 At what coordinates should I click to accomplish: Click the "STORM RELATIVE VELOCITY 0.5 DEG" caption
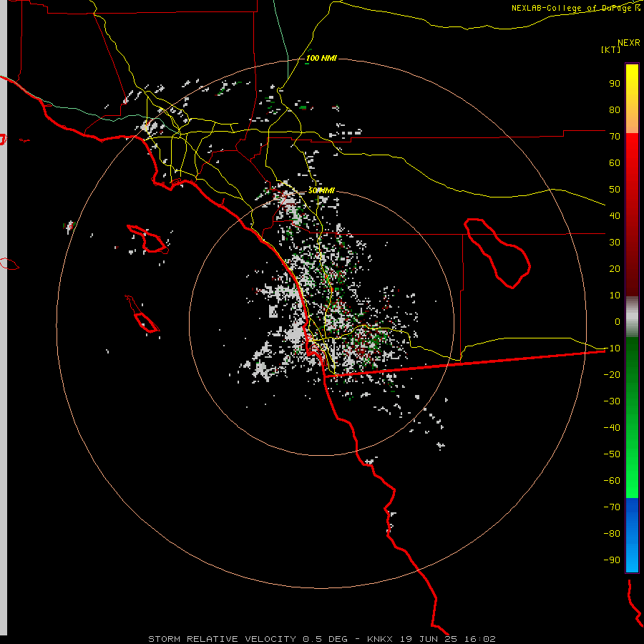(248, 639)
